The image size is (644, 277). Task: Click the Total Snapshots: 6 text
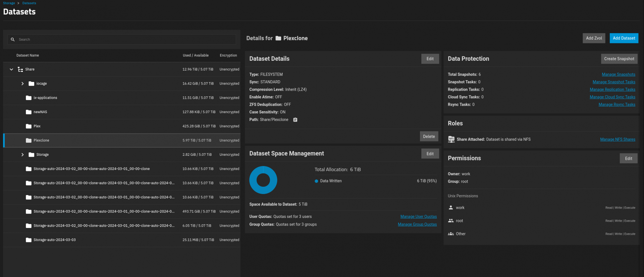(464, 75)
